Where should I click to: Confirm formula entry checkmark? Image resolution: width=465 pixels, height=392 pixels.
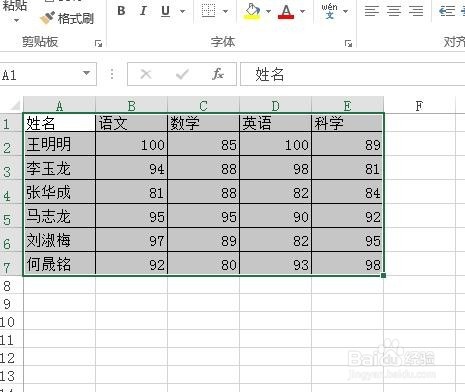click(182, 74)
